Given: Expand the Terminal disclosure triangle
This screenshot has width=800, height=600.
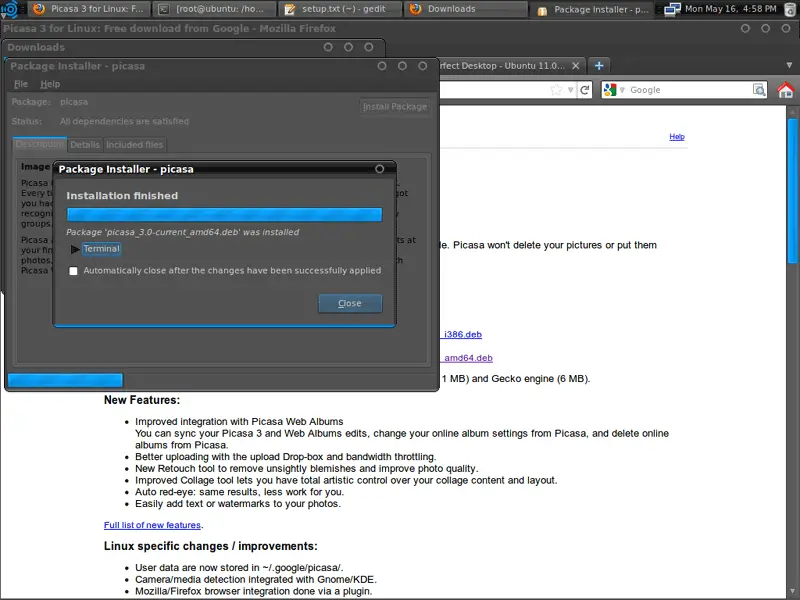Looking at the screenshot, I should (74, 249).
